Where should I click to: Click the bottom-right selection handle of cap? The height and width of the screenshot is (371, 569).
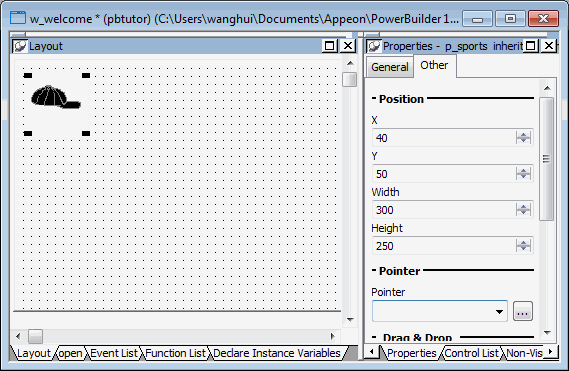point(86,133)
